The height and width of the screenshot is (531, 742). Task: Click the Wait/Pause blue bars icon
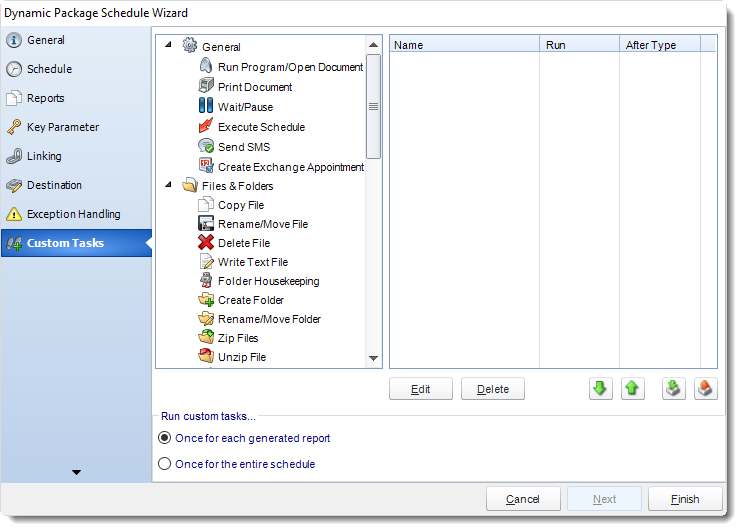[206, 106]
